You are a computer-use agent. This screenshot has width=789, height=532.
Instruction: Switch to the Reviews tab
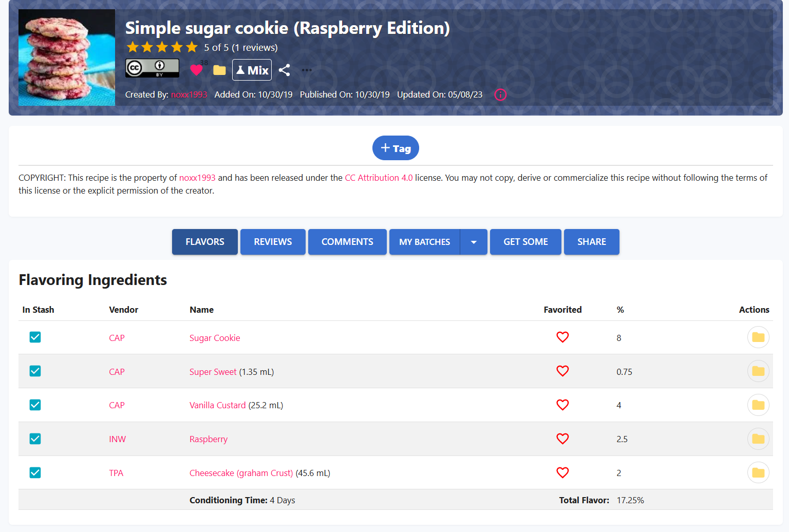[x=273, y=242]
